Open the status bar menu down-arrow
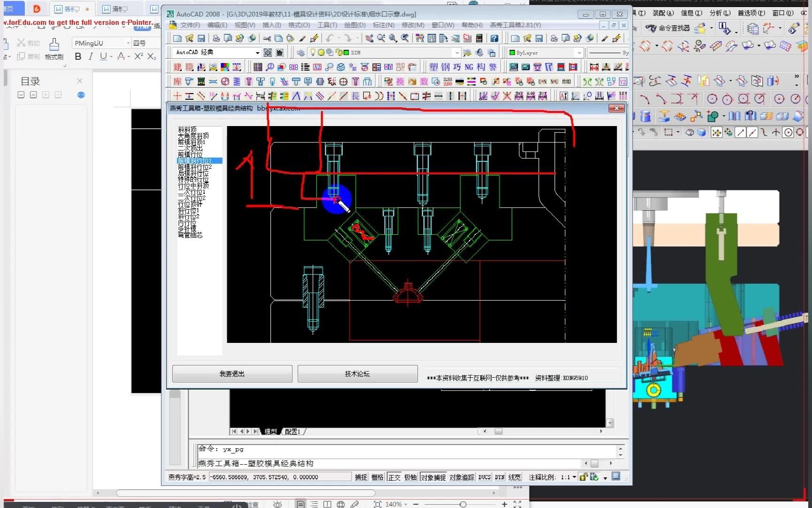The width and height of the screenshot is (812, 508). (x=605, y=477)
